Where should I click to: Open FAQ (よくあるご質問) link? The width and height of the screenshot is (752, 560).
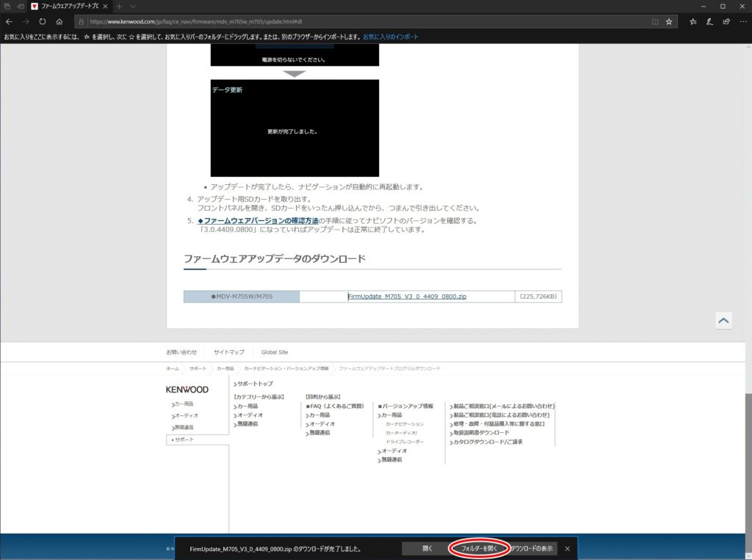(x=335, y=406)
